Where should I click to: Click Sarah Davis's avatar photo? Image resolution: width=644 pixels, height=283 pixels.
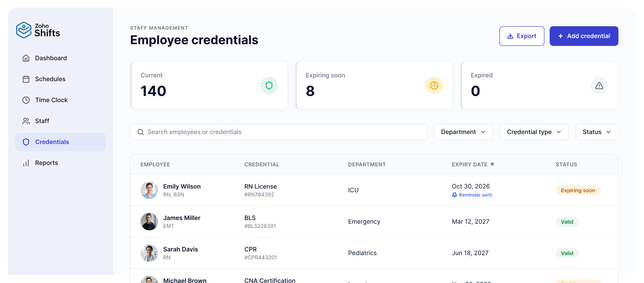click(149, 253)
